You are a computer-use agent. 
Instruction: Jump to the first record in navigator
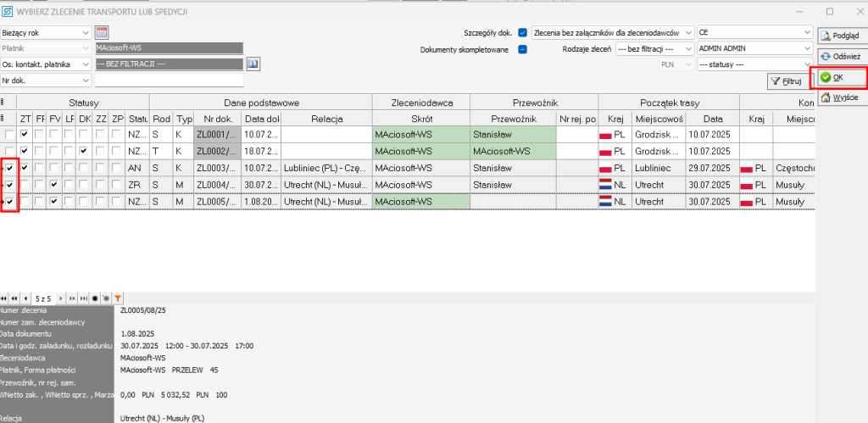pos(4,298)
